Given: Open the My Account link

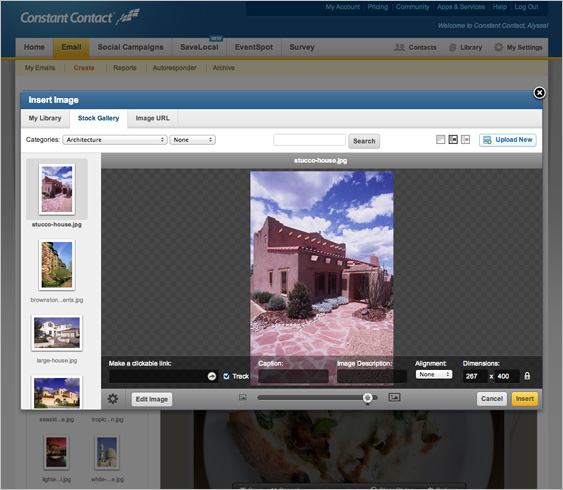Looking at the screenshot, I should click(343, 7).
